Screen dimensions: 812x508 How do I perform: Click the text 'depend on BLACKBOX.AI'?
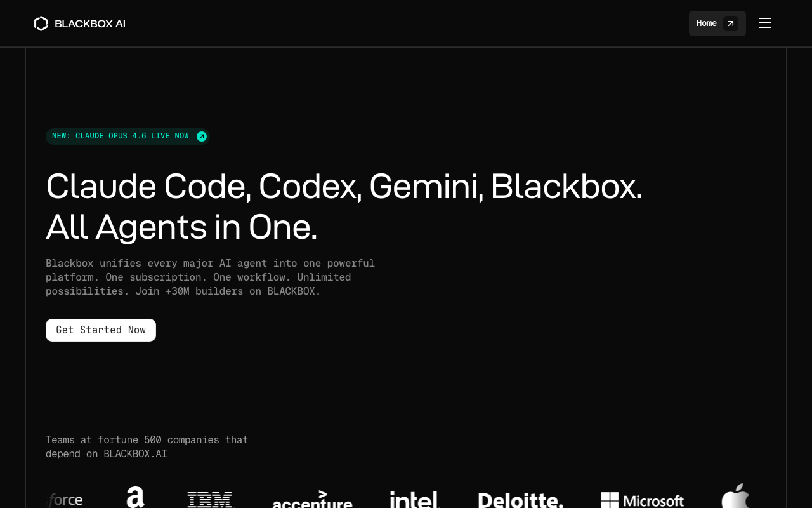[x=107, y=454]
